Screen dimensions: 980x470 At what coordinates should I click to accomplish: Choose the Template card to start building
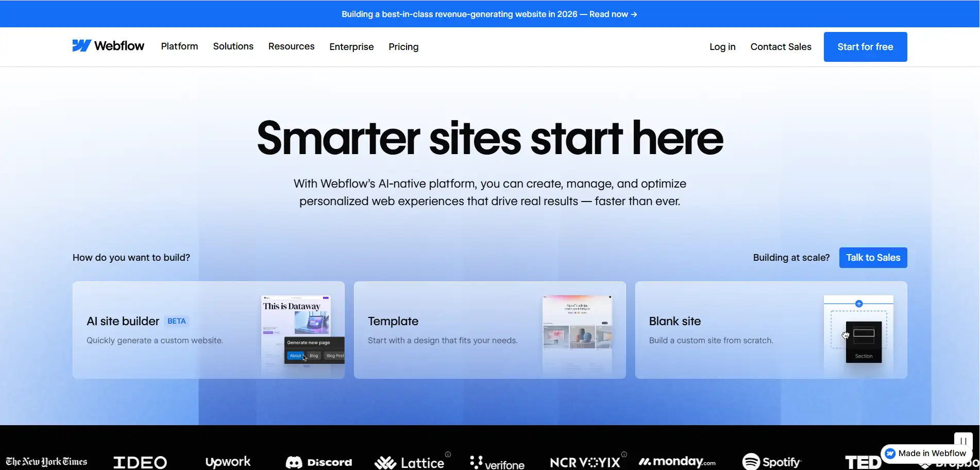(489, 330)
